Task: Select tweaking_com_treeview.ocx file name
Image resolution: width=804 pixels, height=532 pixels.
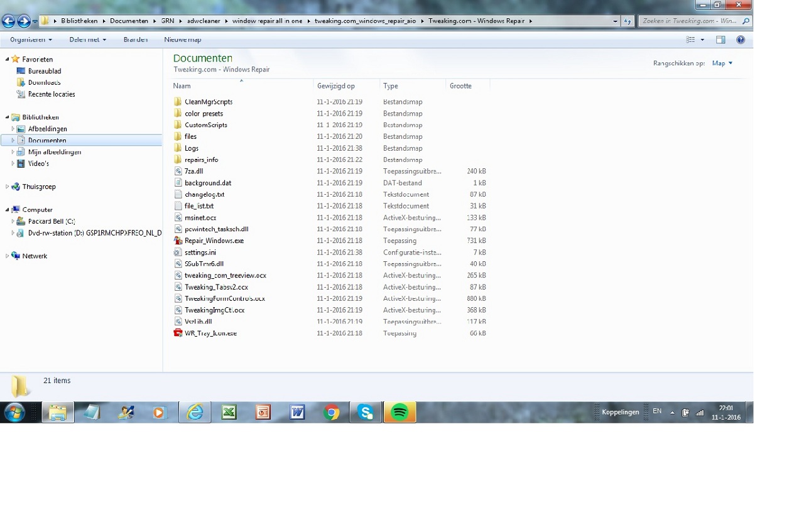Action: [225, 275]
